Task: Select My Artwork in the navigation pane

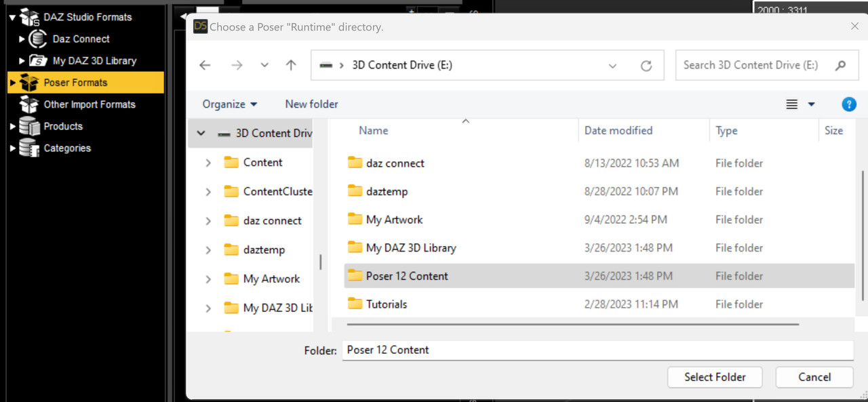Action: coord(271,279)
